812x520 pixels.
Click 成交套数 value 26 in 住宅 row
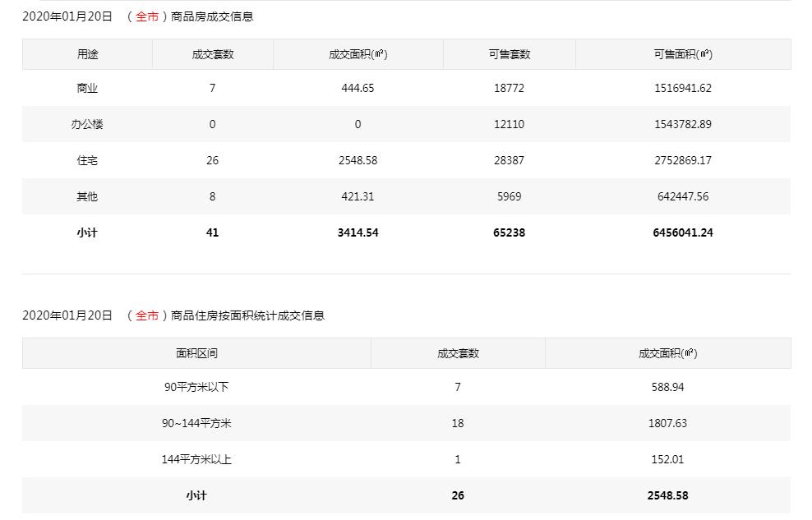[x=212, y=160]
